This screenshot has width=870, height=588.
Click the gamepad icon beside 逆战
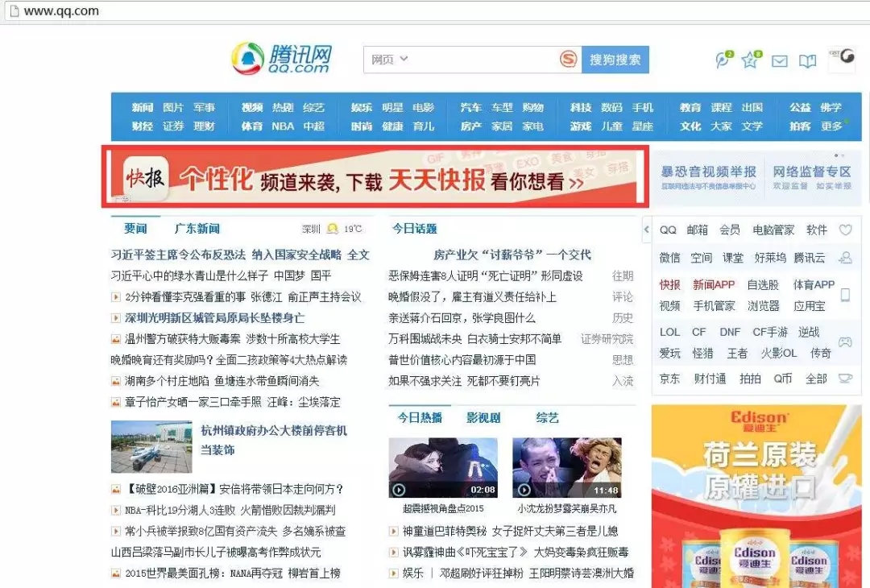coord(845,342)
